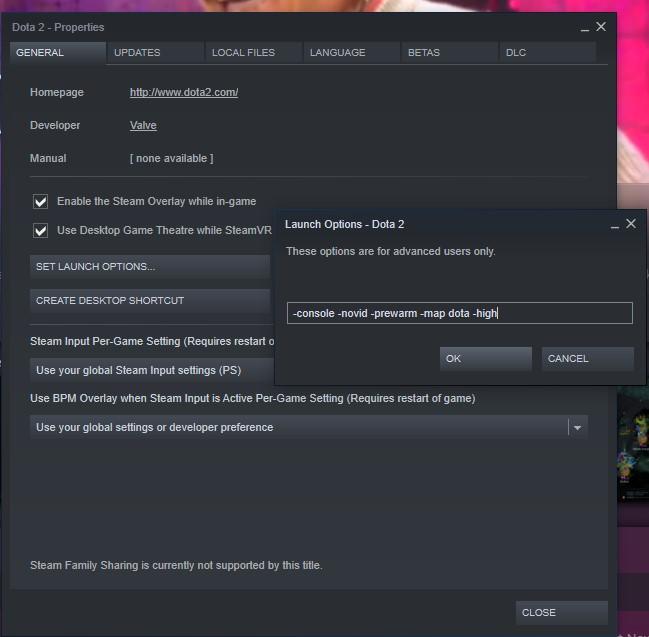Open the Betas tab

click(x=449, y=53)
